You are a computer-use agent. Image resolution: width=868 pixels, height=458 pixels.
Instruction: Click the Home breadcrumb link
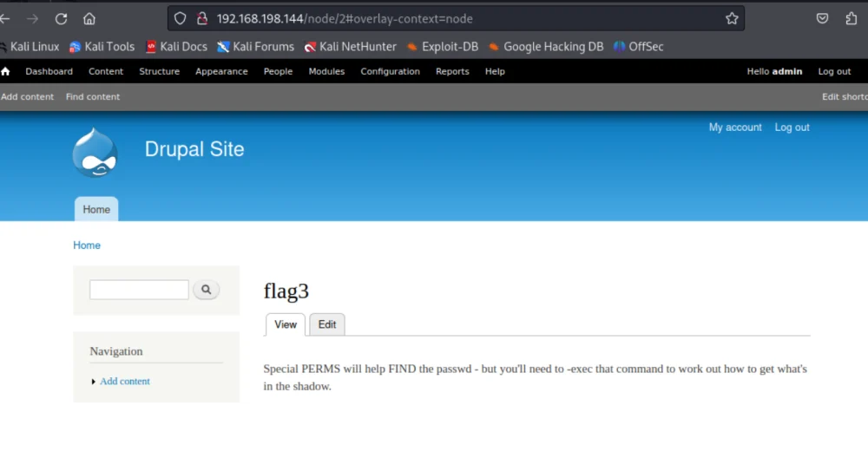[87, 245]
